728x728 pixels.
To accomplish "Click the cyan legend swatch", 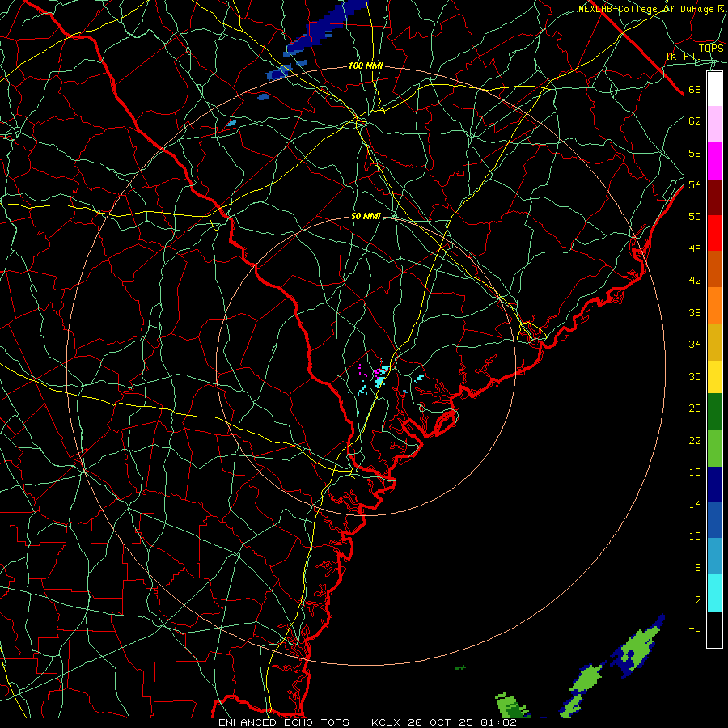I will coord(714,593).
